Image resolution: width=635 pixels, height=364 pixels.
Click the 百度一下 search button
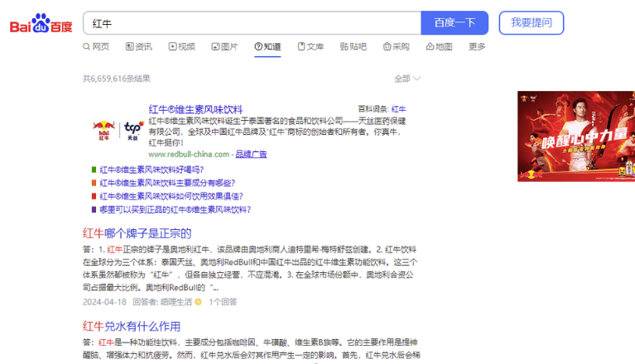455,23
